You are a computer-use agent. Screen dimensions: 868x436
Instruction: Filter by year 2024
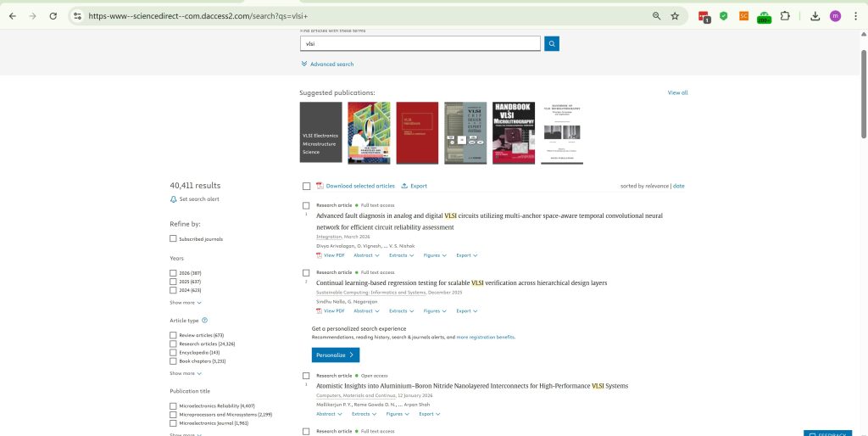173,290
